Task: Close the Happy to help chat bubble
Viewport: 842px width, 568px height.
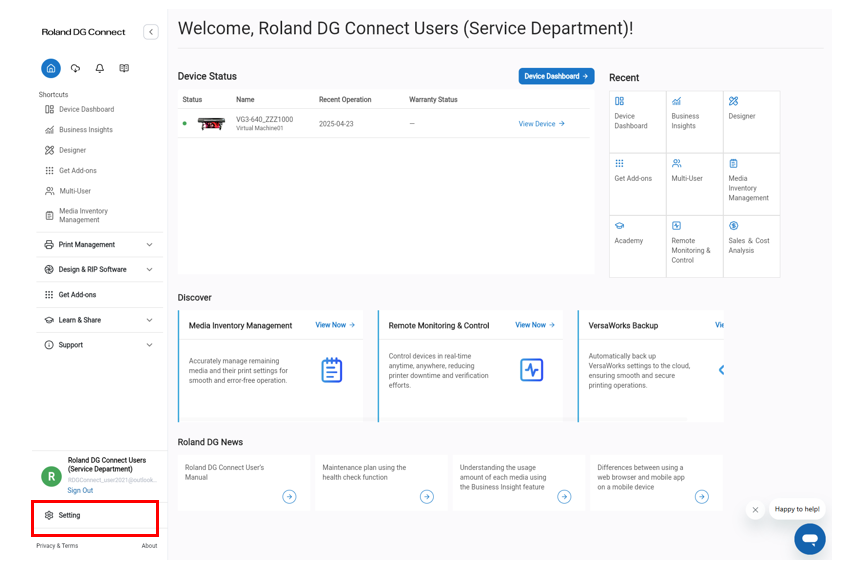Action: pos(756,510)
